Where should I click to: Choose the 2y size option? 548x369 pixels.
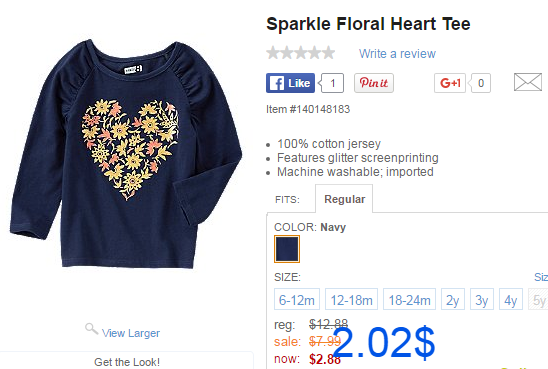453,299
